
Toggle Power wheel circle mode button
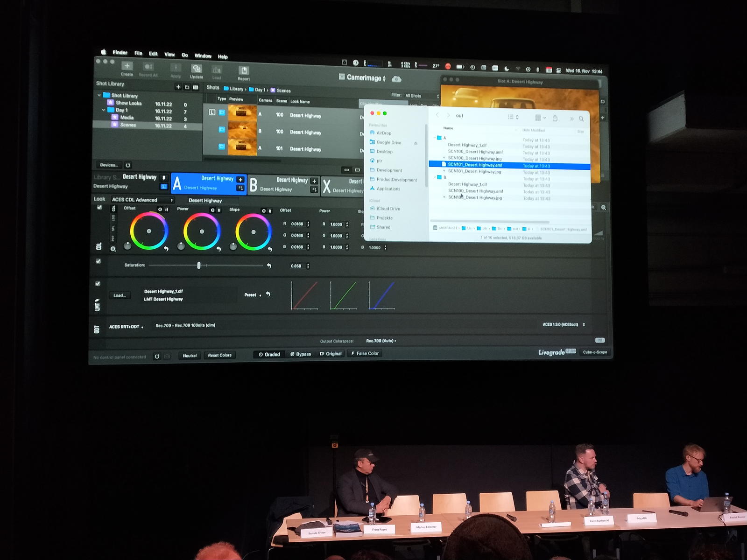(212, 210)
